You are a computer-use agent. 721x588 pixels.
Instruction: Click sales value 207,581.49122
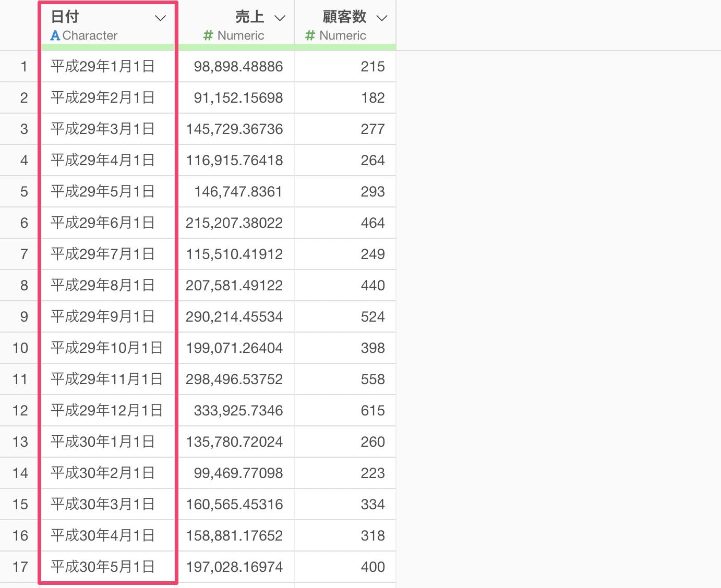click(235, 286)
